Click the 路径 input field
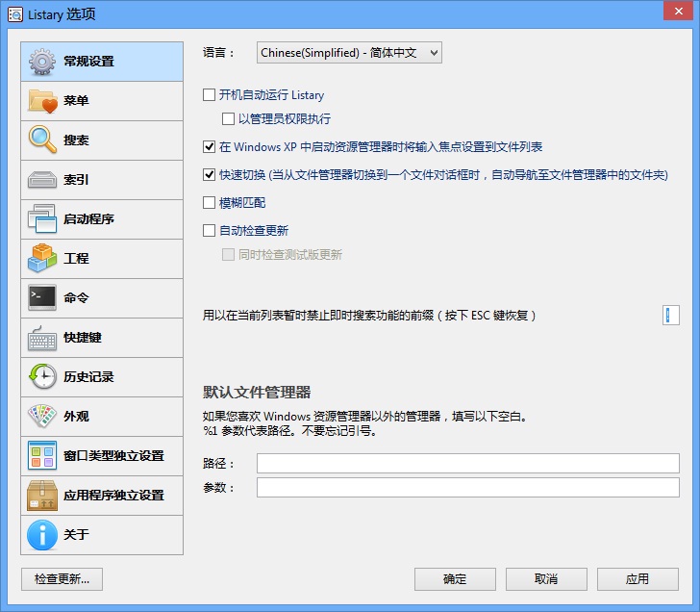 point(467,464)
